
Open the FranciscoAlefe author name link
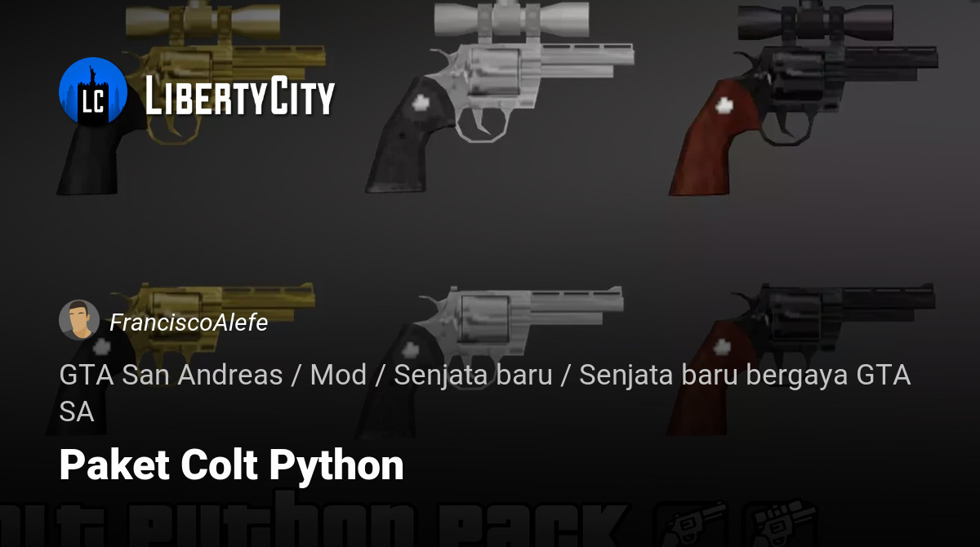point(189,322)
